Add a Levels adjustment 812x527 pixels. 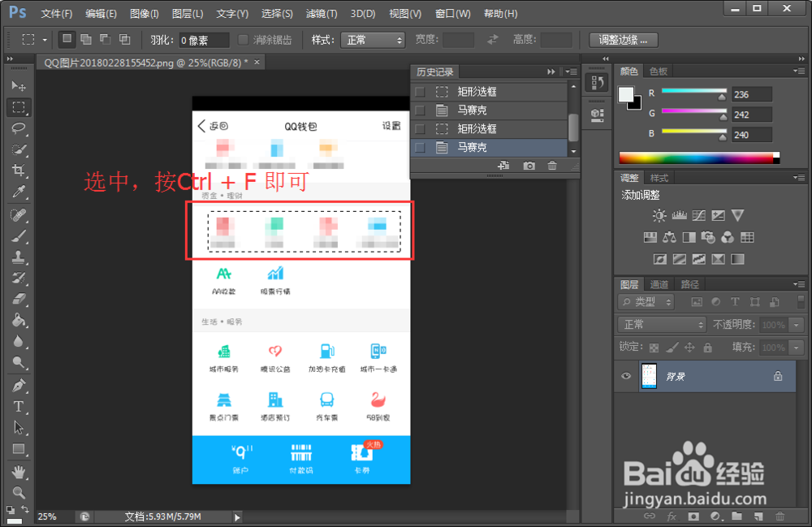pos(679,215)
